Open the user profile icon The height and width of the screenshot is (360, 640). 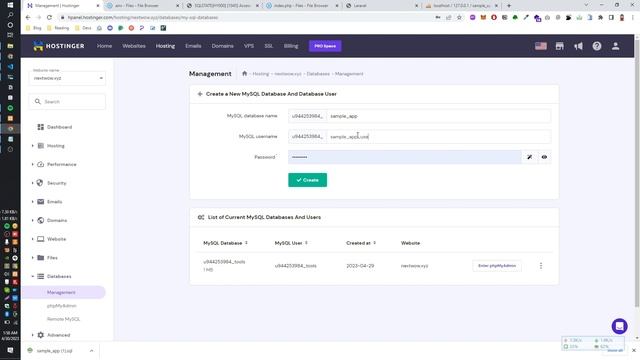pos(616,46)
